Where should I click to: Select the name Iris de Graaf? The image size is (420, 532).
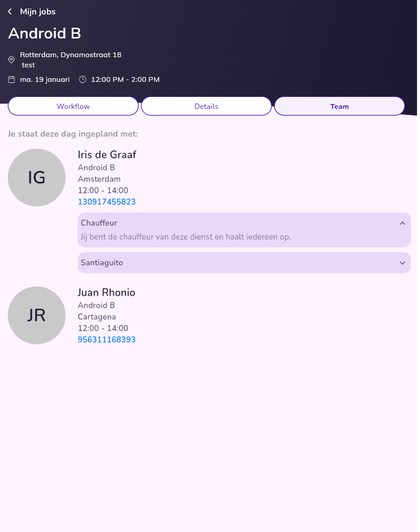pyautogui.click(x=107, y=155)
